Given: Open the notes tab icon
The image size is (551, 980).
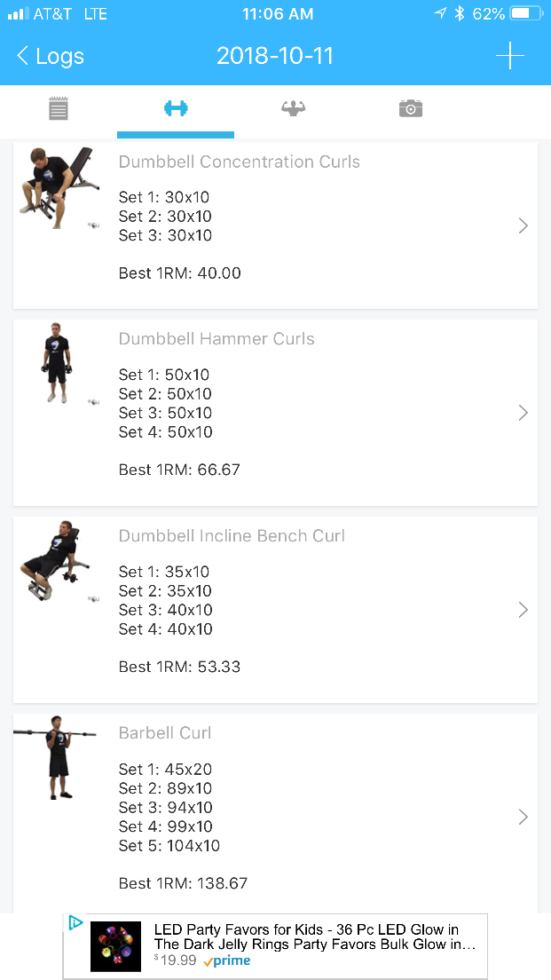Looking at the screenshot, I should (59, 109).
